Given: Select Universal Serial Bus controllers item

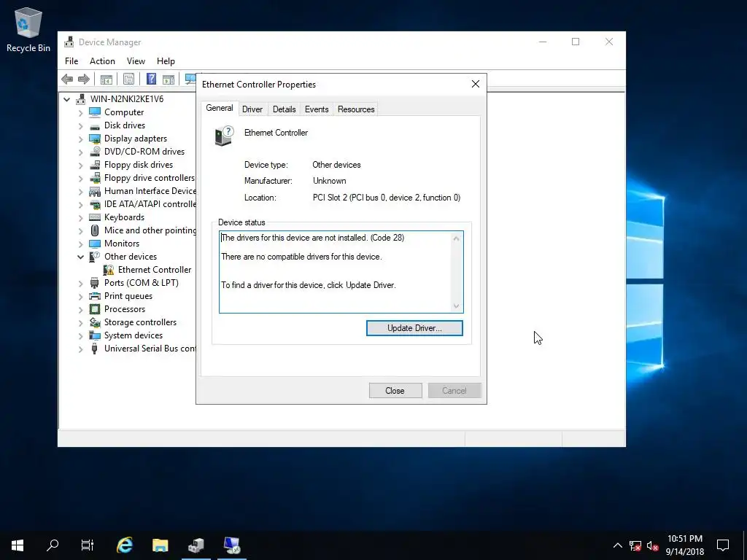Looking at the screenshot, I should pos(150,349).
